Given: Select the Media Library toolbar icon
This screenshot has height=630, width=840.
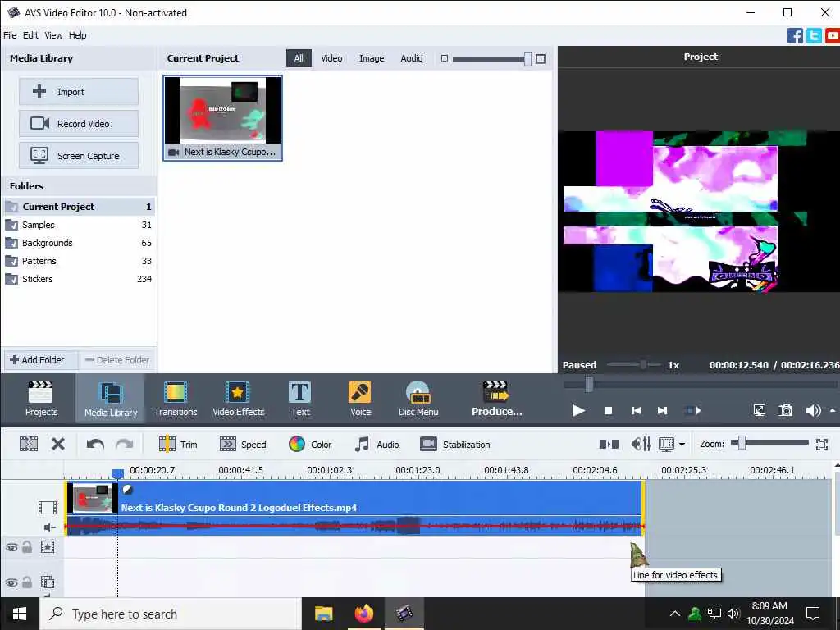Looking at the screenshot, I should click(x=111, y=399).
